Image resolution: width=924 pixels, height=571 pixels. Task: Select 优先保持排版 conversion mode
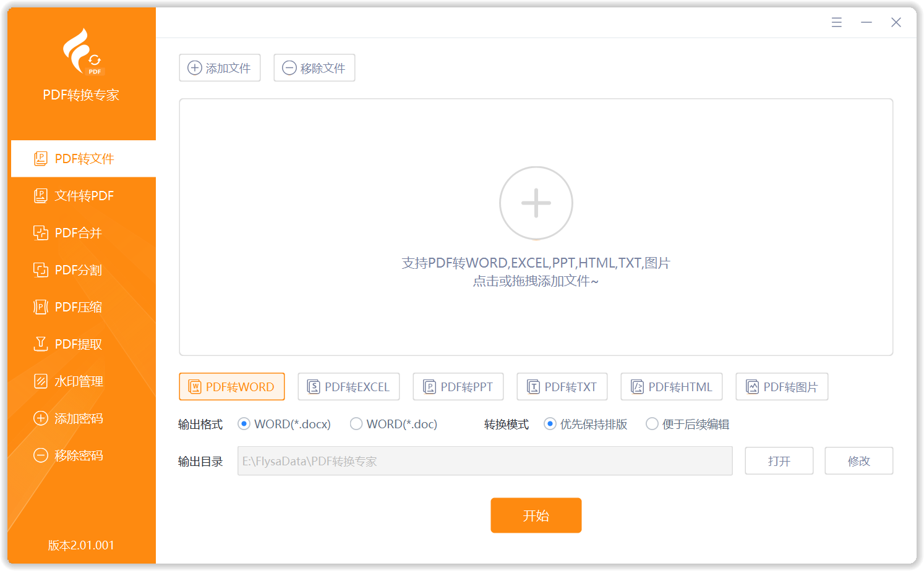click(x=586, y=424)
